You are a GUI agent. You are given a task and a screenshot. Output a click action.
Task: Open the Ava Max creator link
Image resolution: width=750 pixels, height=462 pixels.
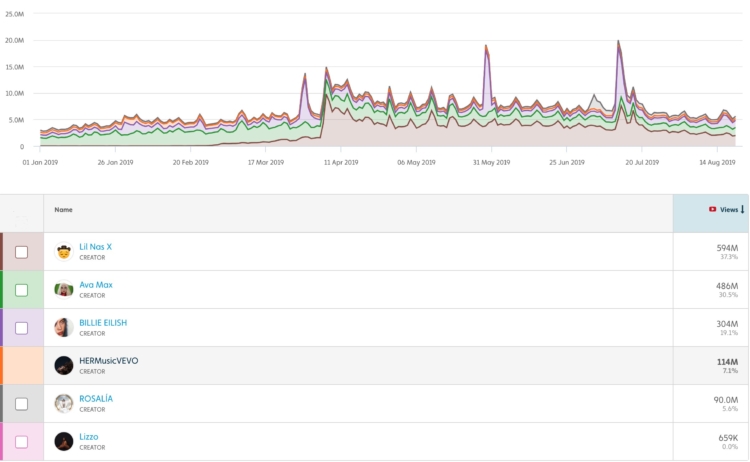pos(96,285)
